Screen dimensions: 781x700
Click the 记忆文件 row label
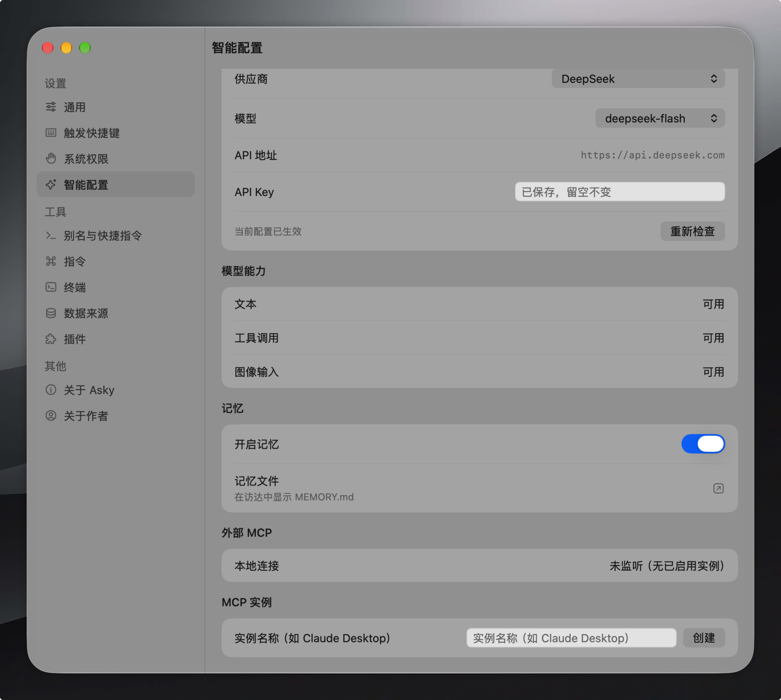click(x=257, y=481)
